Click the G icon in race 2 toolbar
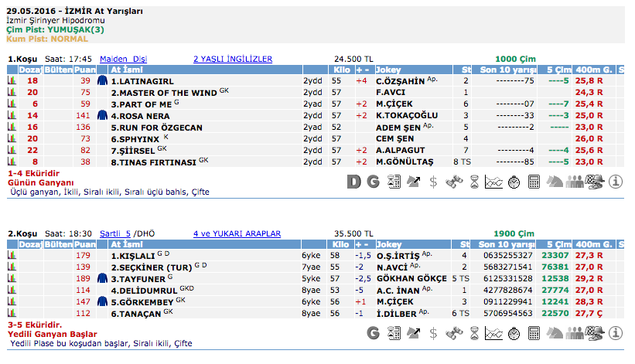The width and height of the screenshot is (635, 364). pyautogui.click(x=374, y=333)
